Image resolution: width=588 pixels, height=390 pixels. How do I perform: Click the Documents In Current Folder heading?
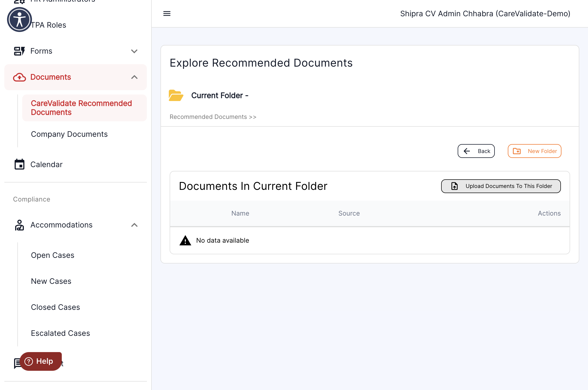[x=253, y=186]
